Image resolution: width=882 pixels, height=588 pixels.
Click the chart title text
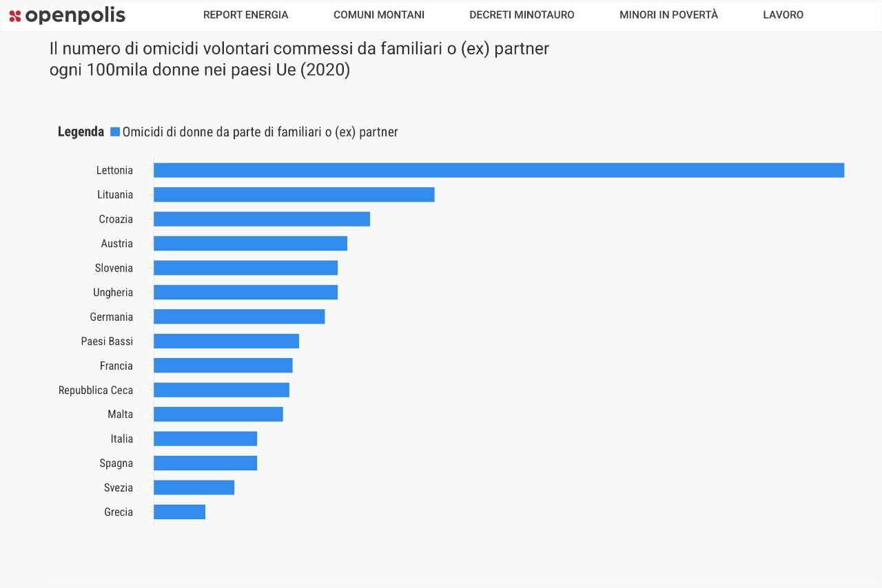coord(299,60)
